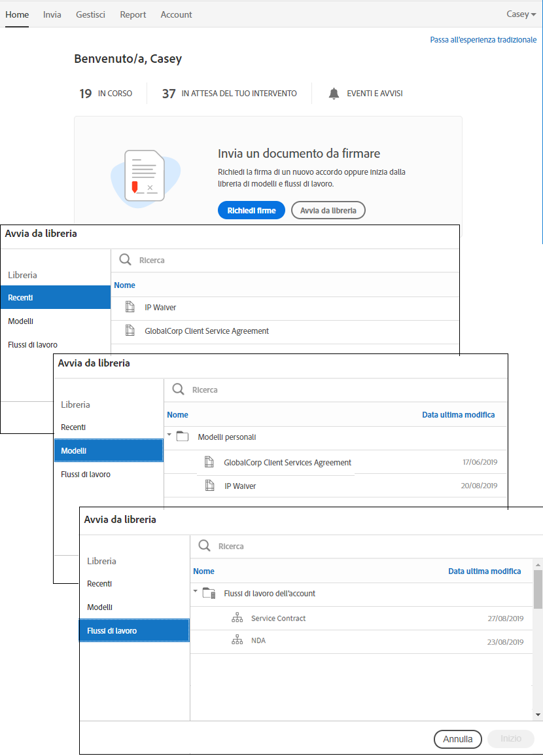Follow the Passa all'esperienza tradizionale link
Image resolution: width=543 pixels, height=756 pixels.
pyautogui.click(x=483, y=40)
